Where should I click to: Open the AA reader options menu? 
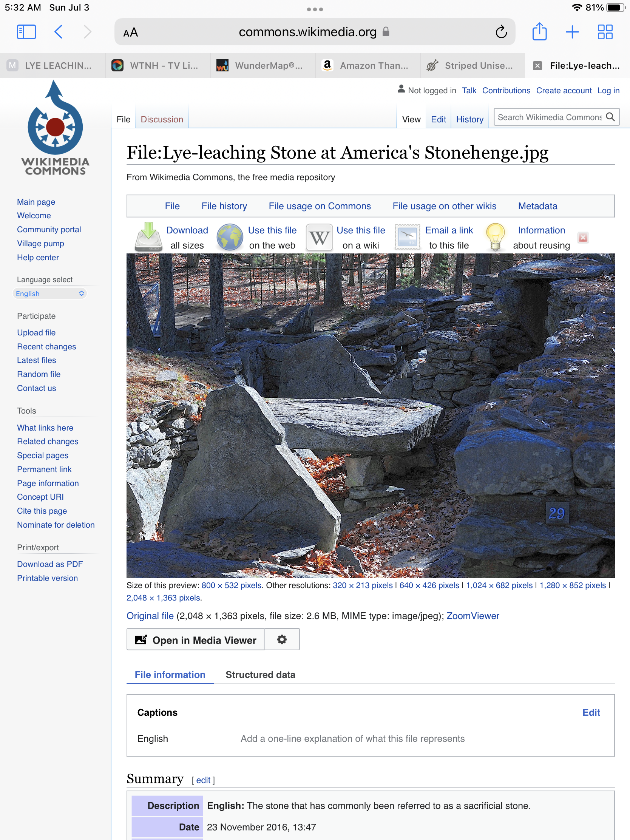click(x=130, y=32)
